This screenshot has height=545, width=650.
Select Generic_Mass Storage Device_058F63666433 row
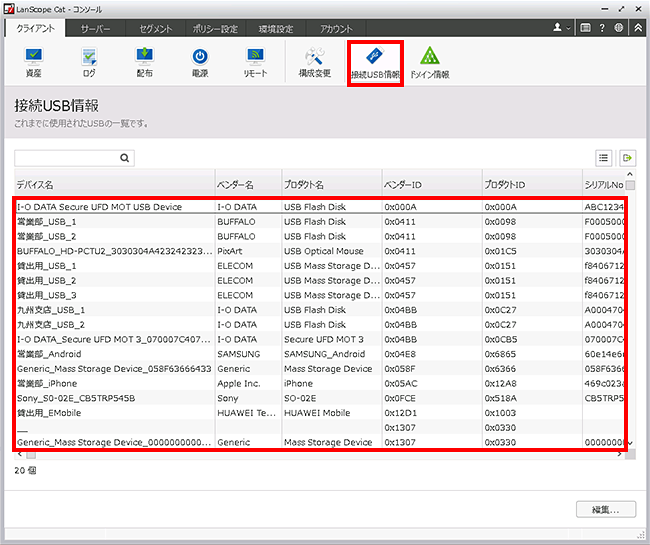[320, 369]
